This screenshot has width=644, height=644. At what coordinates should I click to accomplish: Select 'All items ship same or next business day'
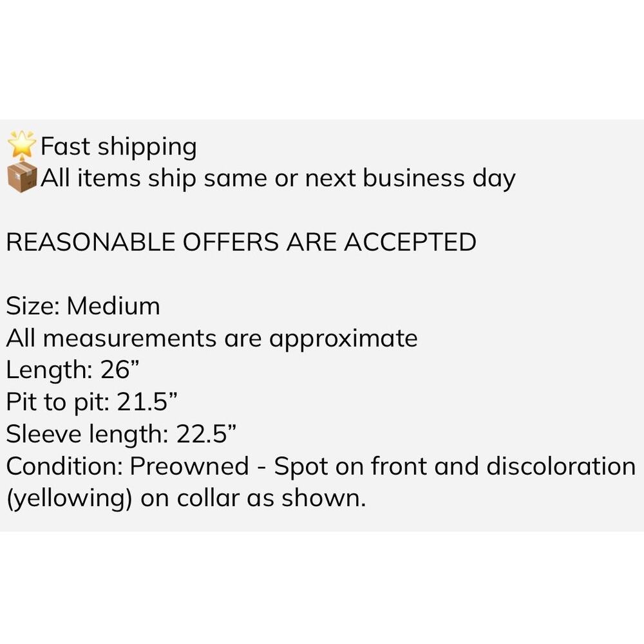278,178
